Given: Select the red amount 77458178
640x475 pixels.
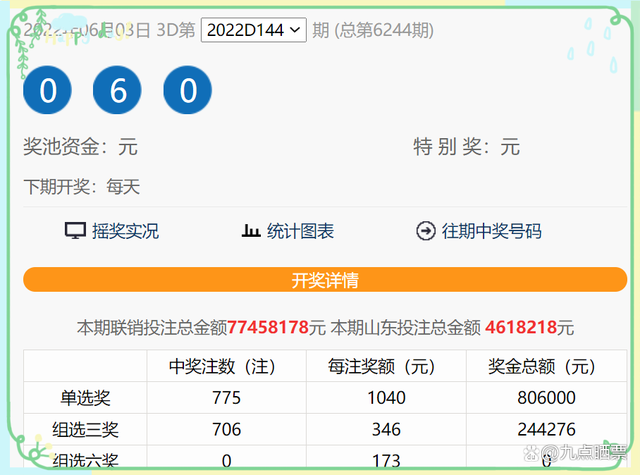Looking at the screenshot, I should click(268, 327).
